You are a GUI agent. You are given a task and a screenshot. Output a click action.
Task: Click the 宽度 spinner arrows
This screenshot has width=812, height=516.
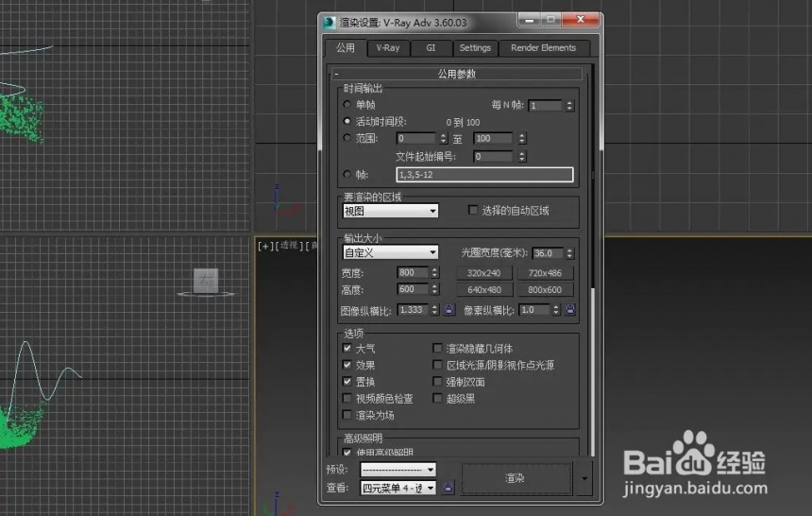point(434,272)
